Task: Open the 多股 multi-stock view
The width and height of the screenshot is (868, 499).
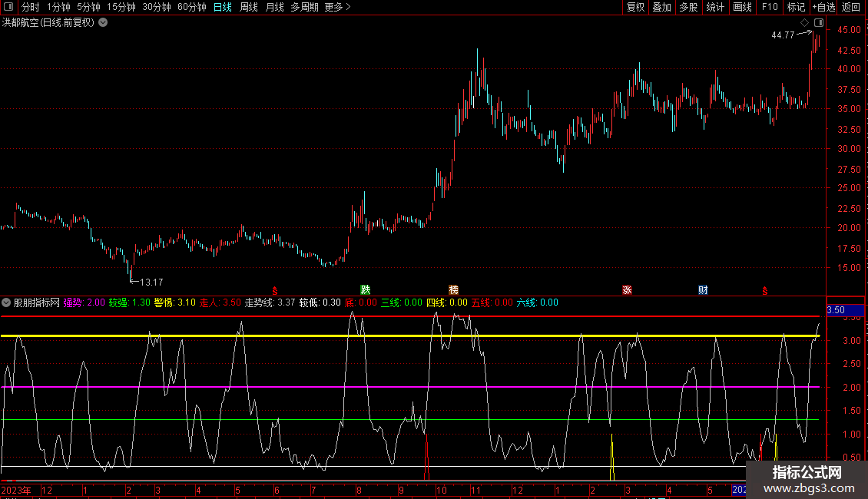Action: click(689, 7)
